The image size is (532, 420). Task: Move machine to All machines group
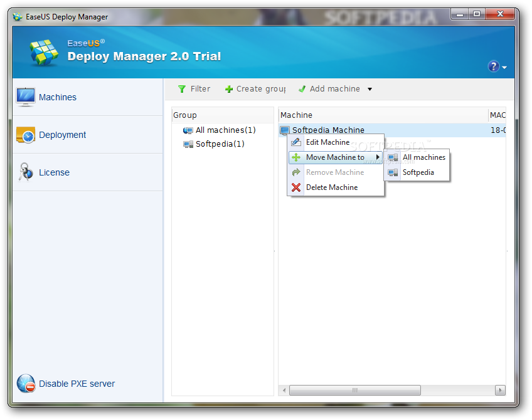click(x=417, y=157)
